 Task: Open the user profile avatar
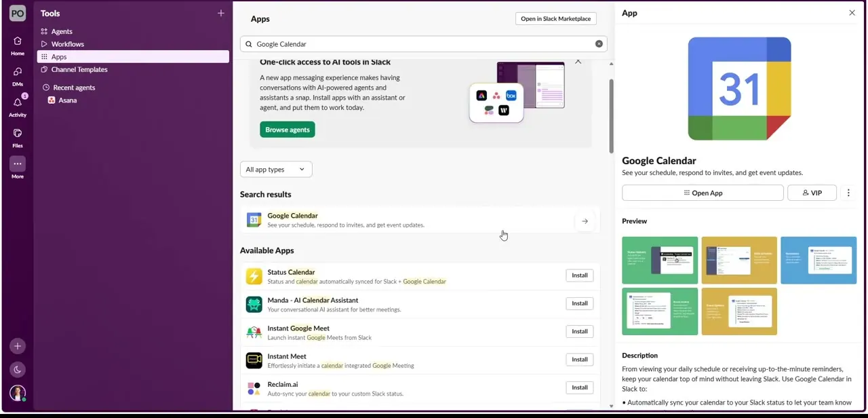tap(18, 393)
